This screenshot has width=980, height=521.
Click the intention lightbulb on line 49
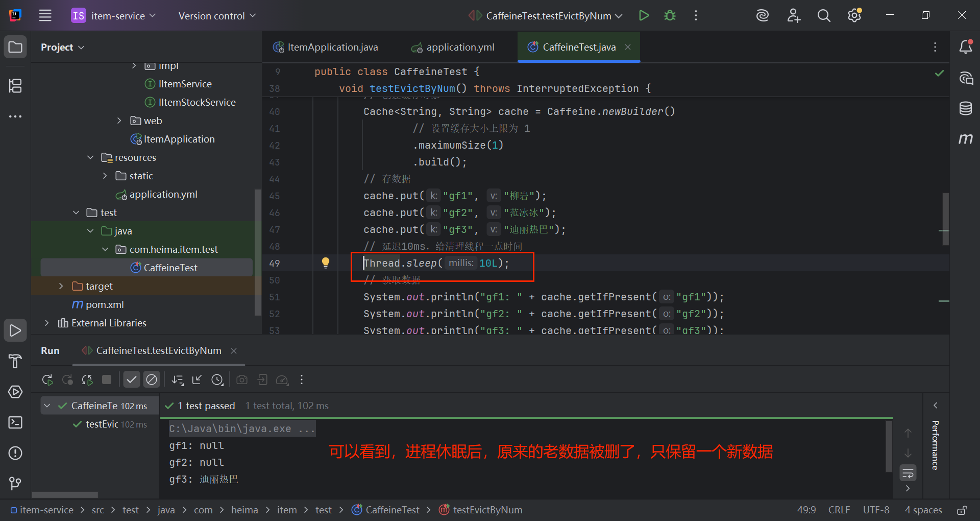326,263
